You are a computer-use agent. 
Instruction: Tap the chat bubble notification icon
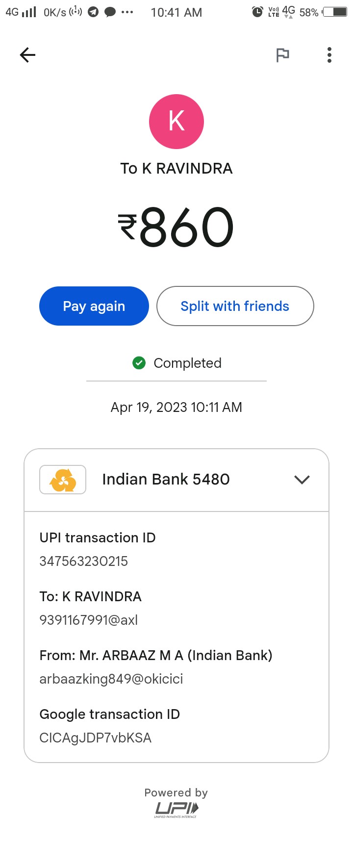point(110,12)
